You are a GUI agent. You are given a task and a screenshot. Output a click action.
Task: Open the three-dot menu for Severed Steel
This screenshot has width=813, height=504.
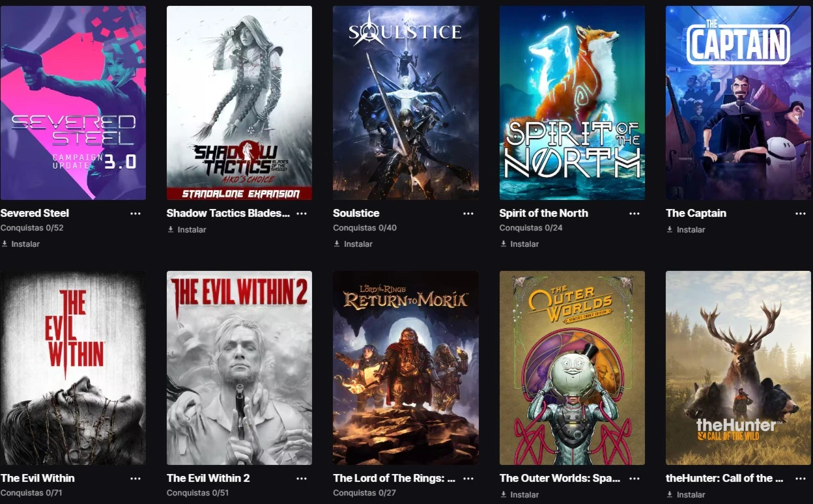[135, 214]
